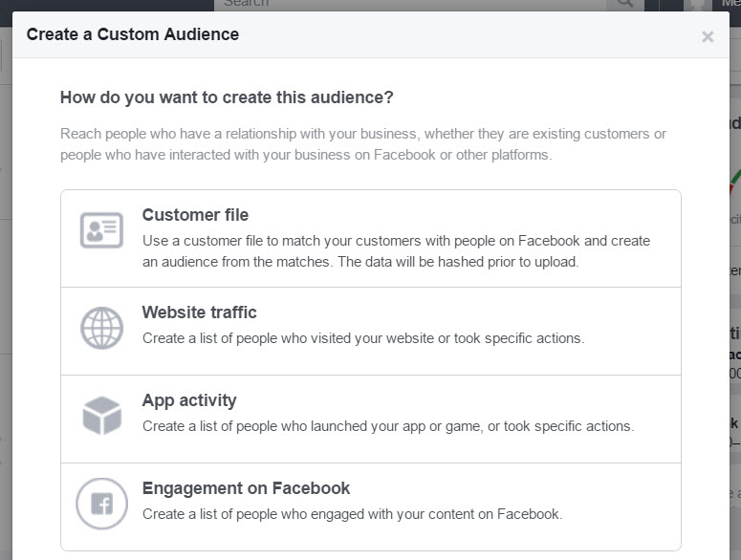Screen dimensions: 741x560
Task: Close the Create a Custom Audience dialog
Action: click(708, 36)
